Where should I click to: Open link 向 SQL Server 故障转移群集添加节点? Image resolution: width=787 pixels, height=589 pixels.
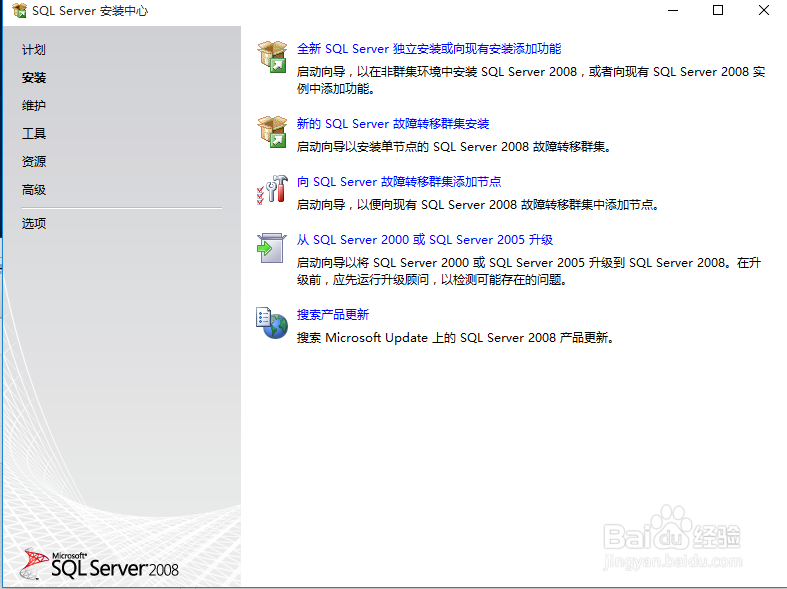tap(399, 182)
